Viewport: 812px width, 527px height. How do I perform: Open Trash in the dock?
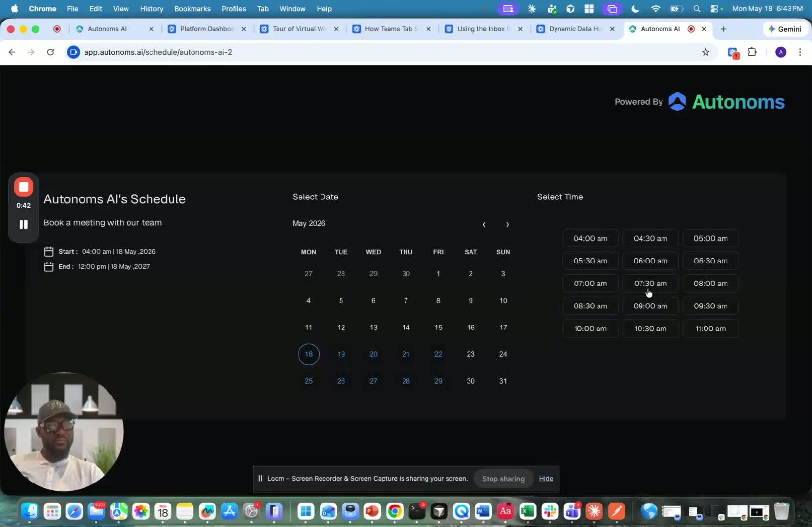click(x=782, y=511)
